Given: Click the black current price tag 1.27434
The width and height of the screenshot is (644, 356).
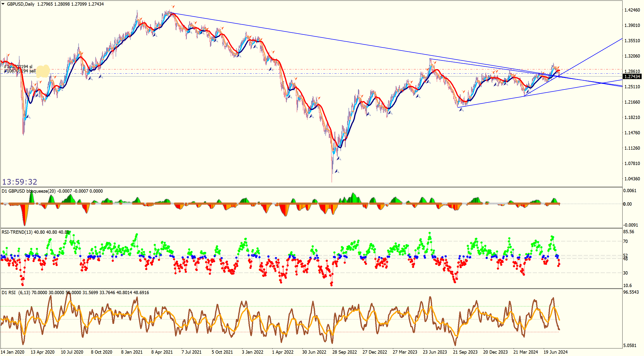Looking at the screenshot, I should tap(632, 77).
